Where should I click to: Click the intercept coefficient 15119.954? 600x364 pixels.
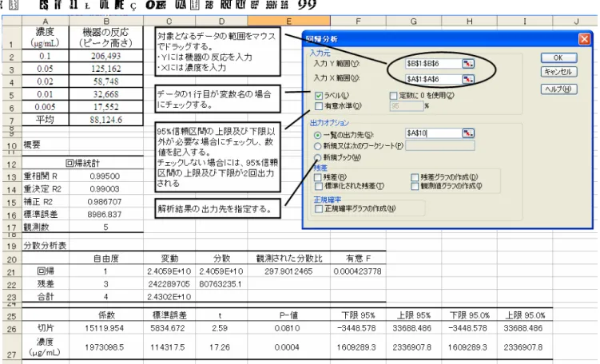[x=106, y=328]
